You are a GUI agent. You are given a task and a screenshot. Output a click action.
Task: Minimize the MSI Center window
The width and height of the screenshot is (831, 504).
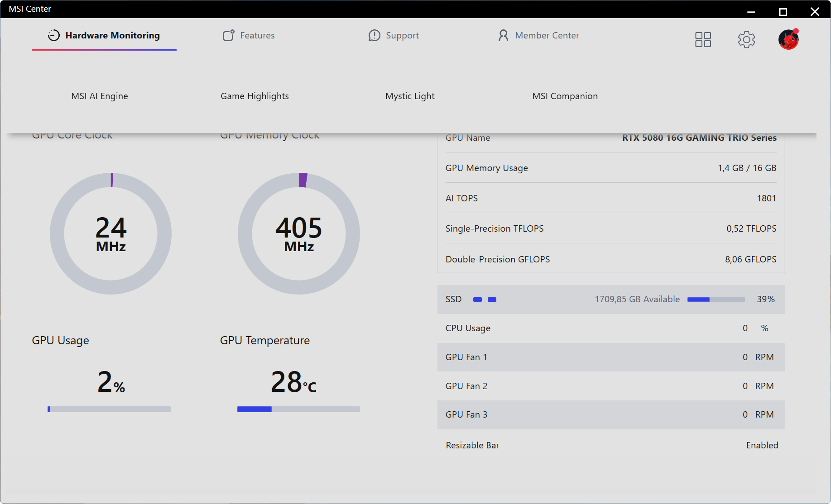[x=751, y=11]
